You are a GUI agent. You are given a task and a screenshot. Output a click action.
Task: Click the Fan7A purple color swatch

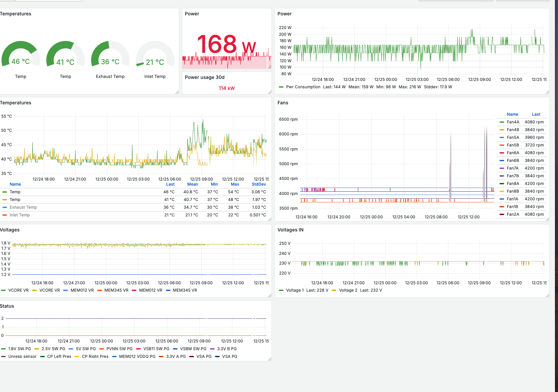click(501, 168)
